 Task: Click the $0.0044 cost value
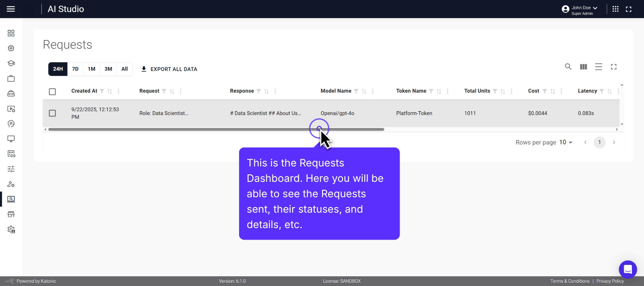point(538,113)
